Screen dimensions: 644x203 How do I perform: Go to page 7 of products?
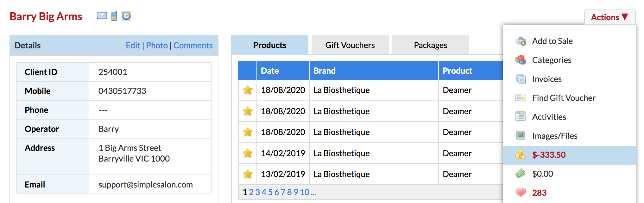tap(283, 192)
